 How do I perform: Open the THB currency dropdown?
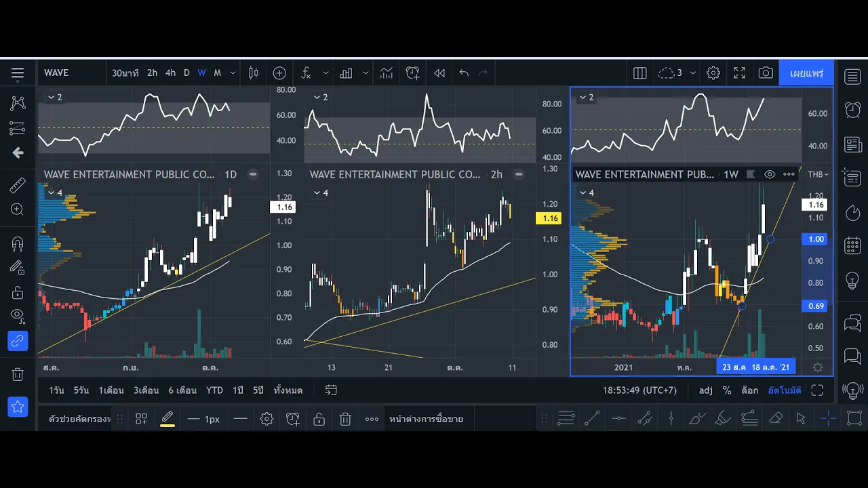click(x=818, y=174)
